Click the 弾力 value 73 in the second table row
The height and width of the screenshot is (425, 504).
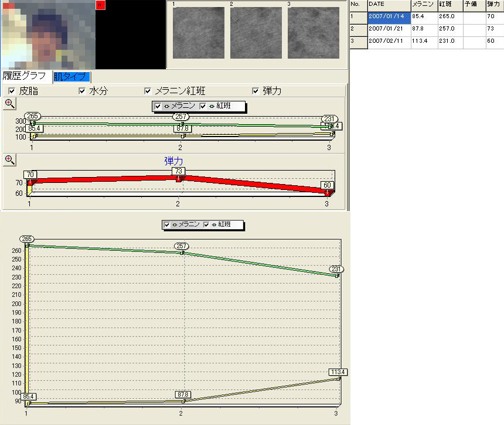tap(495, 30)
